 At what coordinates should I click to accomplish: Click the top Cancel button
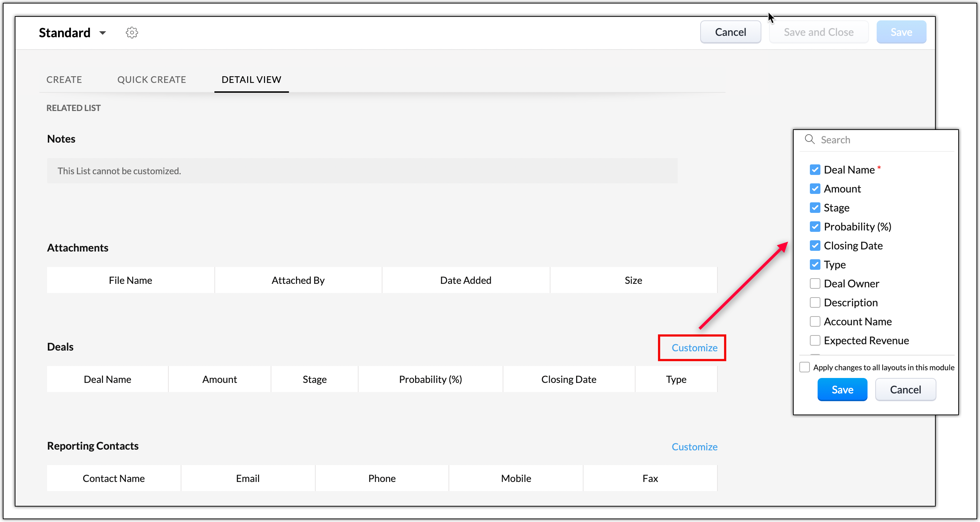(x=730, y=32)
